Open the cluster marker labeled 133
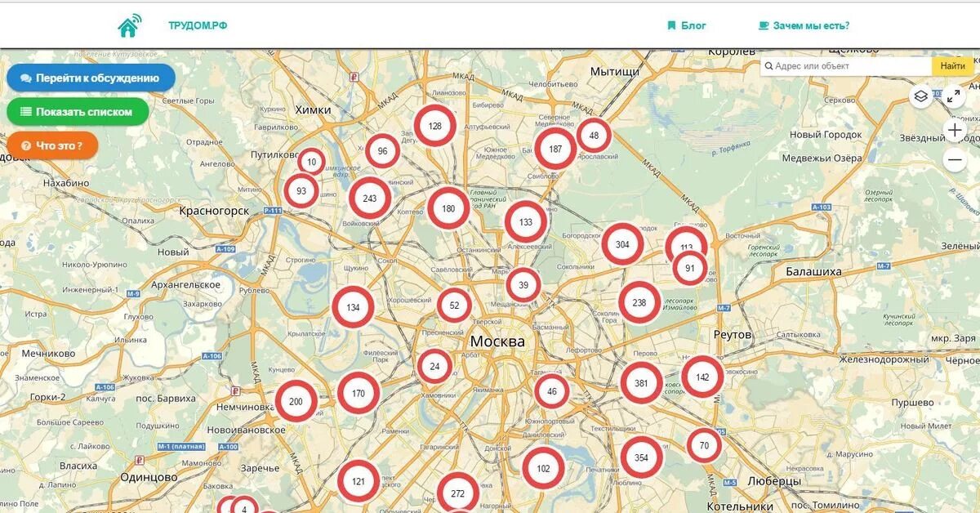 pos(525,222)
